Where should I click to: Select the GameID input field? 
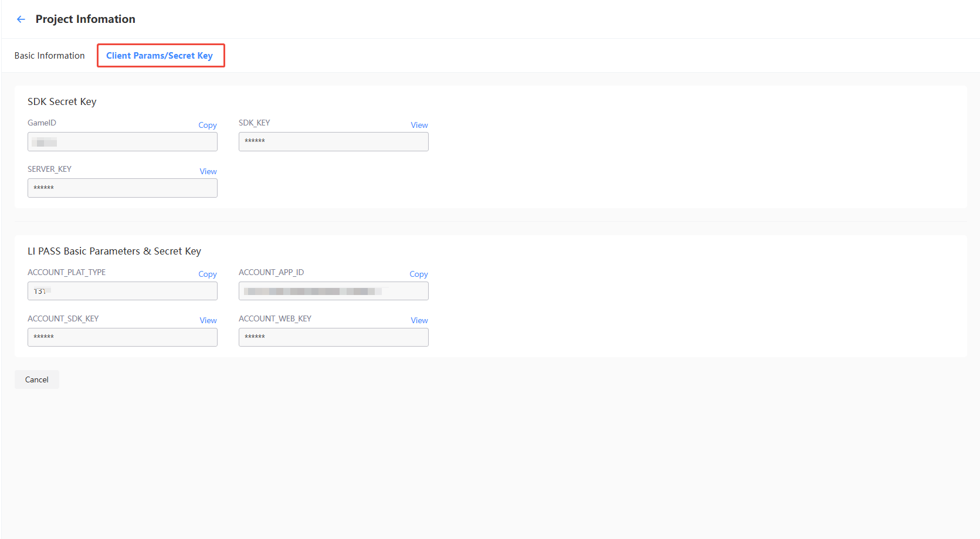coord(122,141)
